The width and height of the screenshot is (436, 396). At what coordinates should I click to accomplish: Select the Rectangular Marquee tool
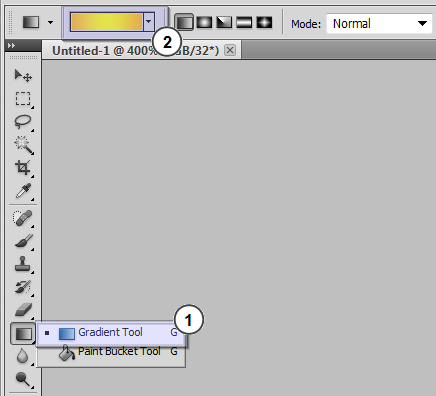pos(23,99)
